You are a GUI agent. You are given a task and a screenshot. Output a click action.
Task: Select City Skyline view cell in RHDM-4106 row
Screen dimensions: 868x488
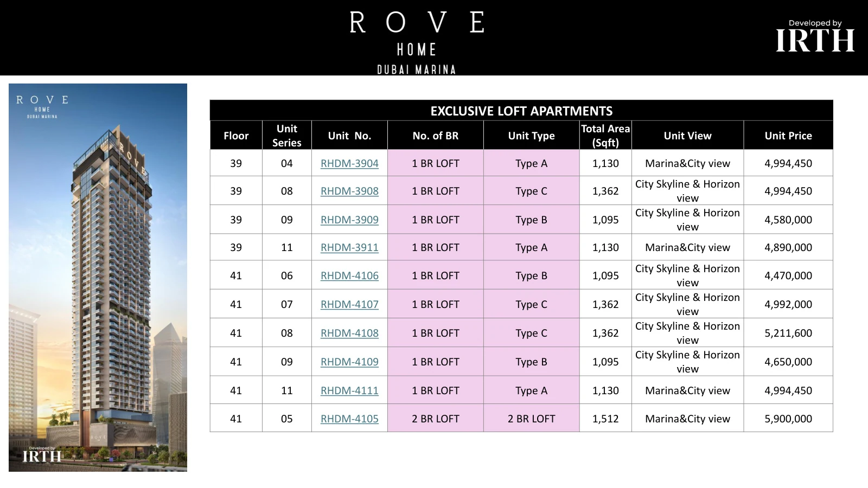(687, 275)
